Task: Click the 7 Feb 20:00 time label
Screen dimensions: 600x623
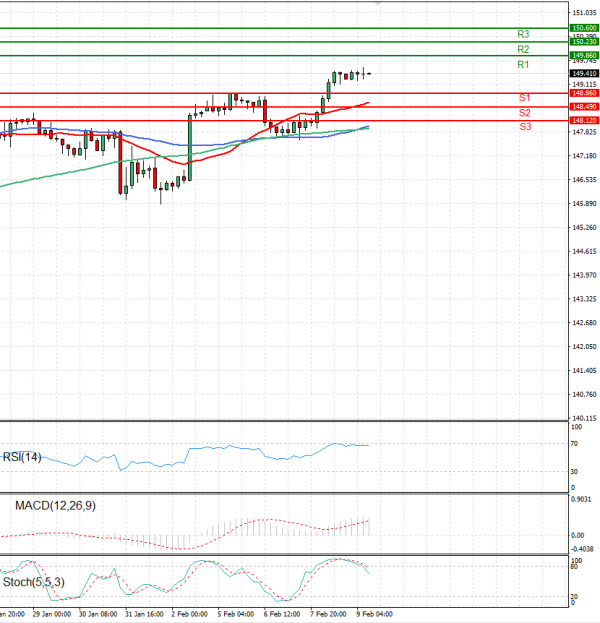Action: pyautogui.click(x=328, y=614)
